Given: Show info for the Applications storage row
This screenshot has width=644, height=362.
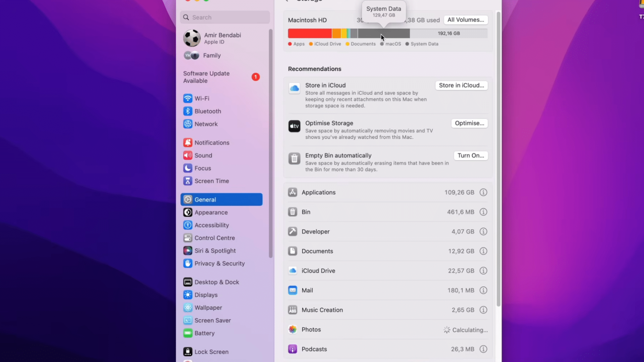Looking at the screenshot, I should [483, 192].
